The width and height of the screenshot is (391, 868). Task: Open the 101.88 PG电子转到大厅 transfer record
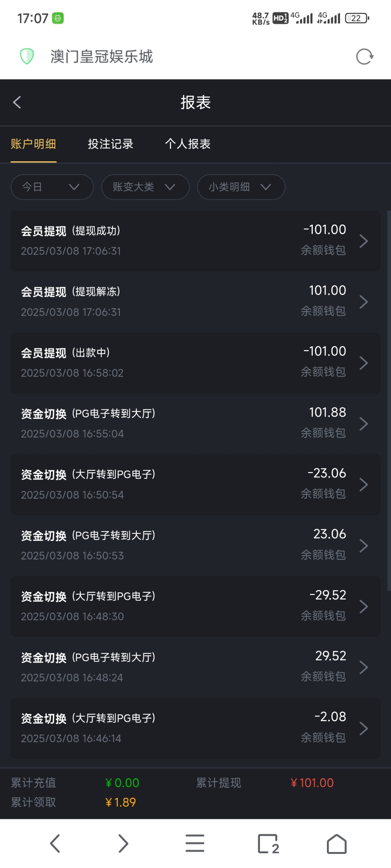coord(195,424)
